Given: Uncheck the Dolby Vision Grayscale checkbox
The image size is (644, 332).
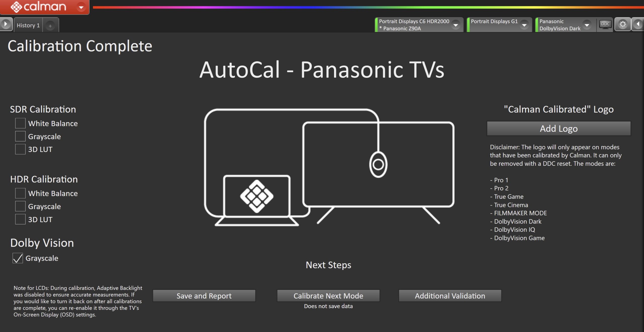Looking at the screenshot, I should (x=18, y=258).
